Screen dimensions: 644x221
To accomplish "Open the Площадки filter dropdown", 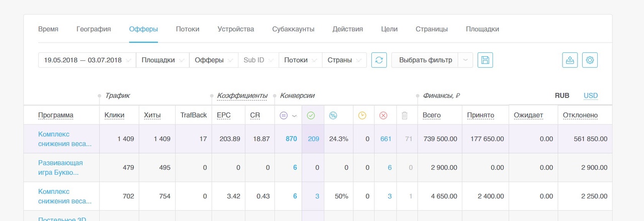I will (163, 60).
